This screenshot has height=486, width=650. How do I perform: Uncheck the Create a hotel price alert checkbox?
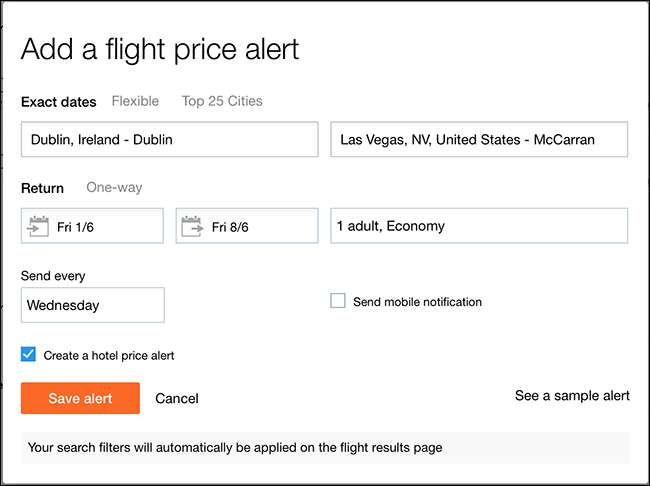28,354
